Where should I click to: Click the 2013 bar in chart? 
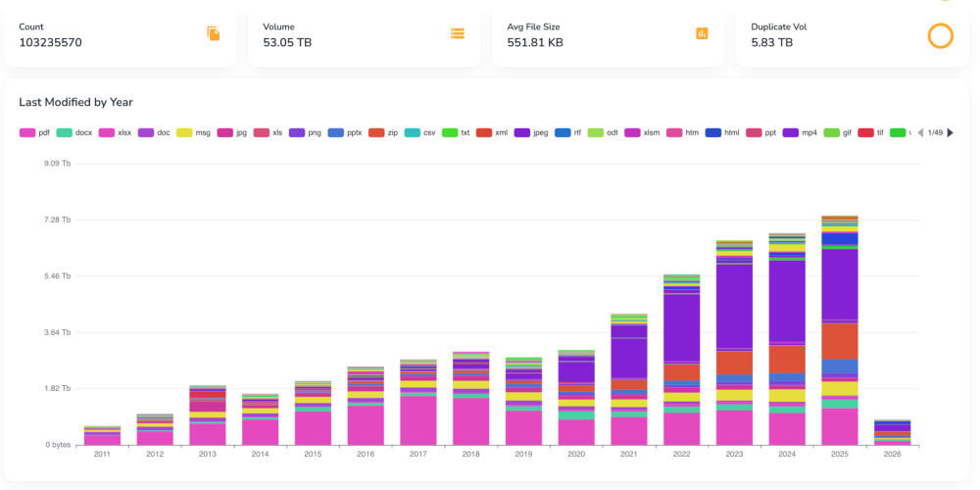[208, 416]
